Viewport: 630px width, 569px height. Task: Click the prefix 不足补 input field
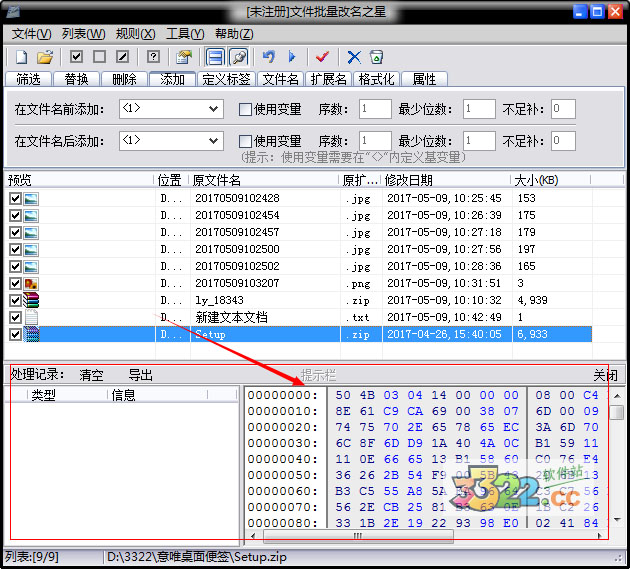pos(563,108)
